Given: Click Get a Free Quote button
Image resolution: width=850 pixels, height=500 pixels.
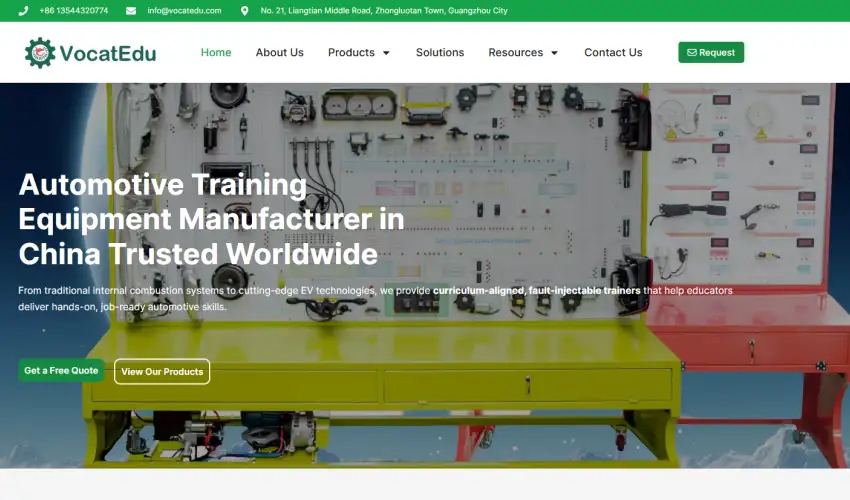Looking at the screenshot, I should [x=61, y=370].
